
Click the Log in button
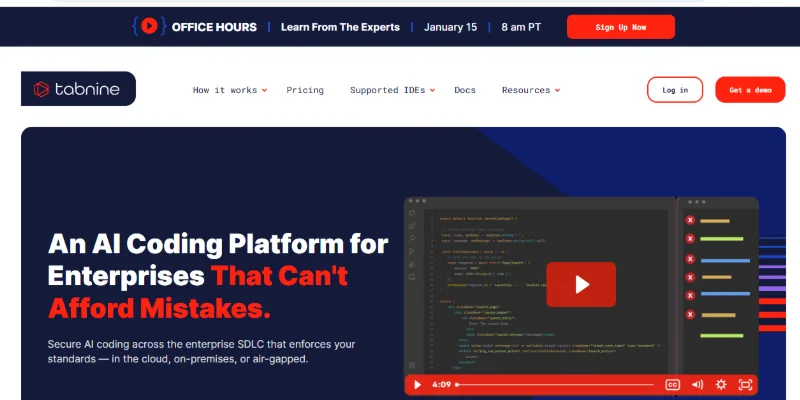[675, 90]
